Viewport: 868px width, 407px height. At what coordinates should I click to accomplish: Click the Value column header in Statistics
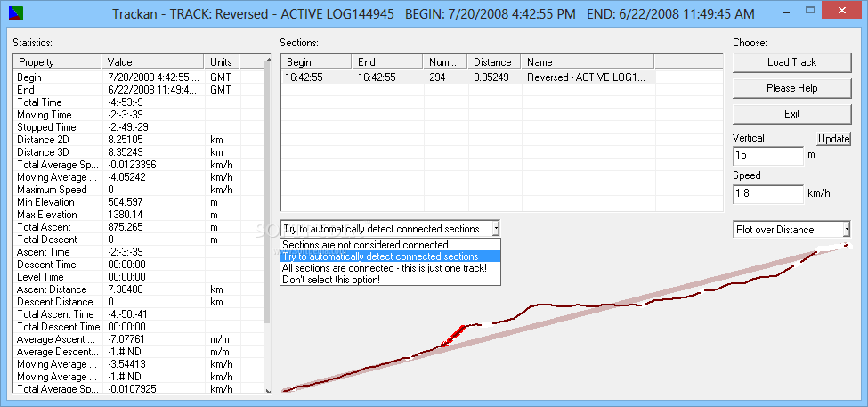point(153,62)
